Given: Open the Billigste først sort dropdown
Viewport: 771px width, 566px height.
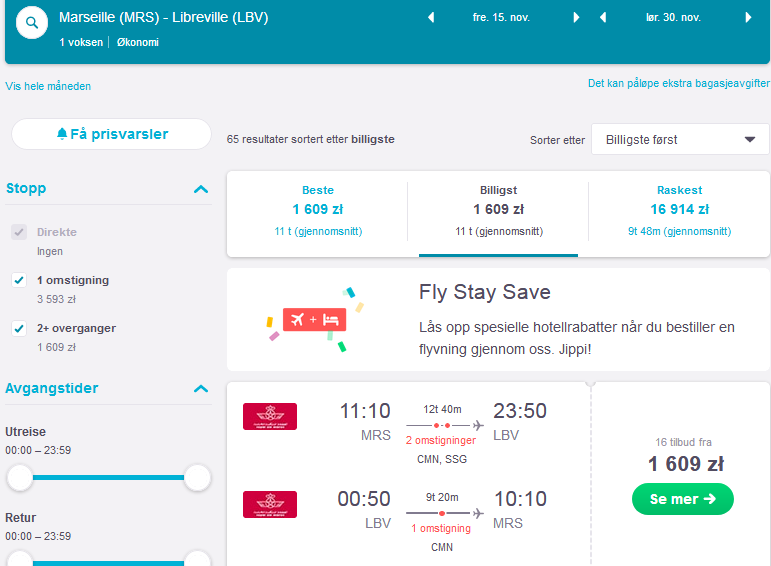Looking at the screenshot, I should pos(680,140).
